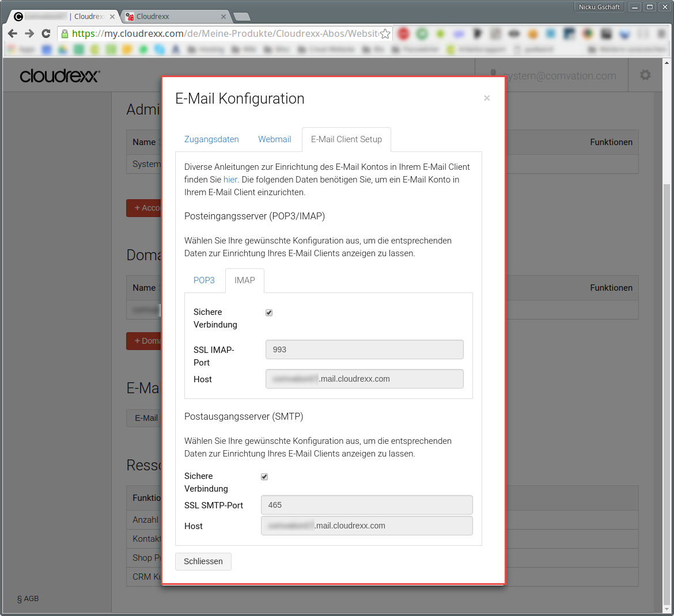This screenshot has height=616, width=674.
Task: Click the Schliessen button
Action: point(203,561)
